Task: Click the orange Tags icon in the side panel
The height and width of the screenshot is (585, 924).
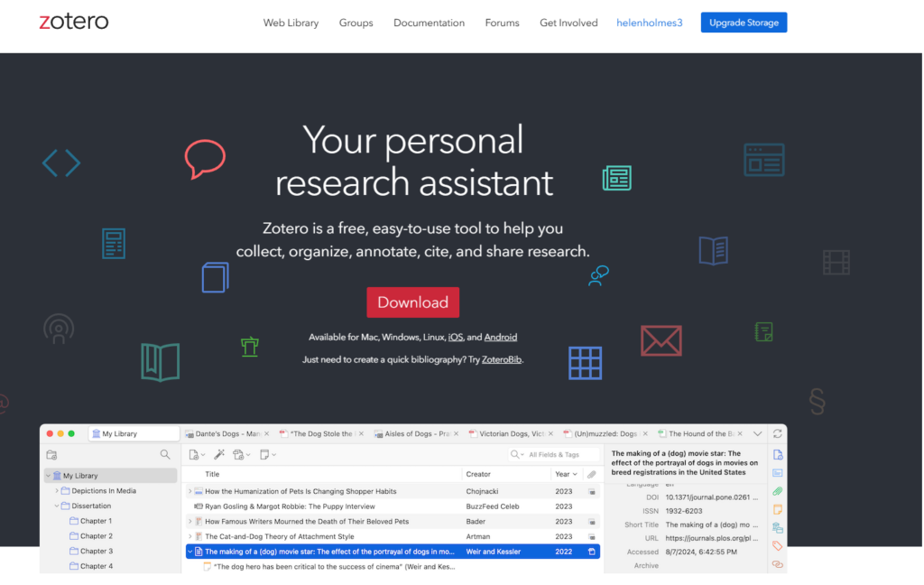Action: [x=778, y=546]
